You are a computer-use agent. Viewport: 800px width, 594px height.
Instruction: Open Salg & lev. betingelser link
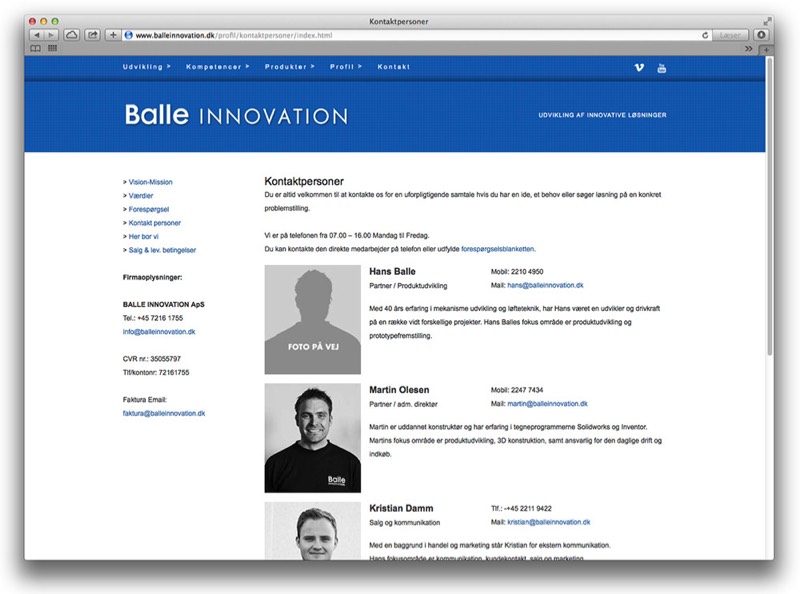click(x=162, y=250)
